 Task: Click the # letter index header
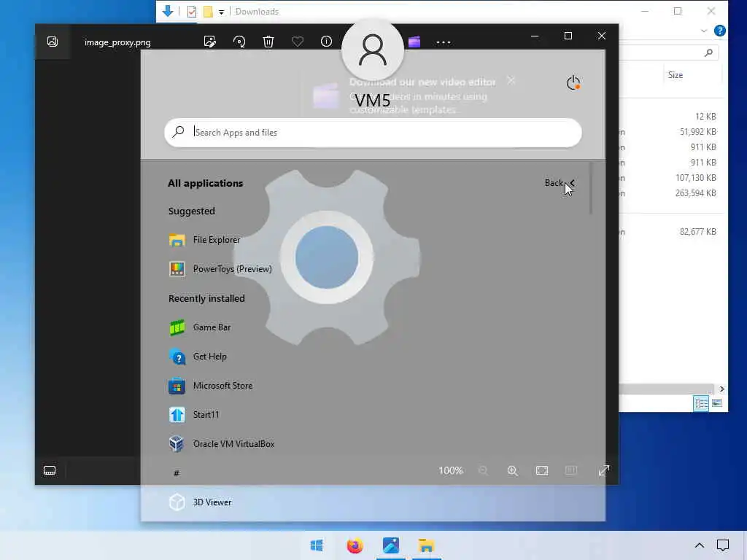point(177,472)
